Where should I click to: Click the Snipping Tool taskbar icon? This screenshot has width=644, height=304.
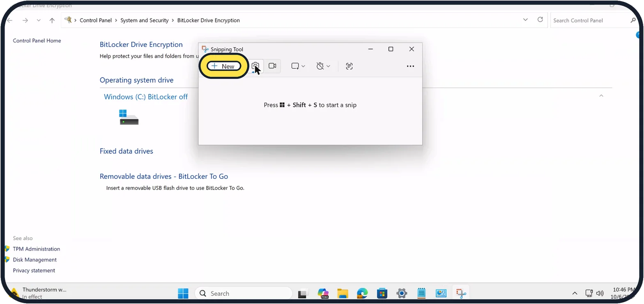[x=461, y=293]
